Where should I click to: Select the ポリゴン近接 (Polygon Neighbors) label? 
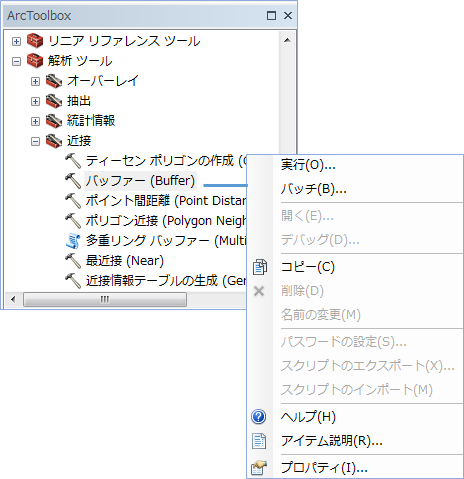[x=166, y=221]
